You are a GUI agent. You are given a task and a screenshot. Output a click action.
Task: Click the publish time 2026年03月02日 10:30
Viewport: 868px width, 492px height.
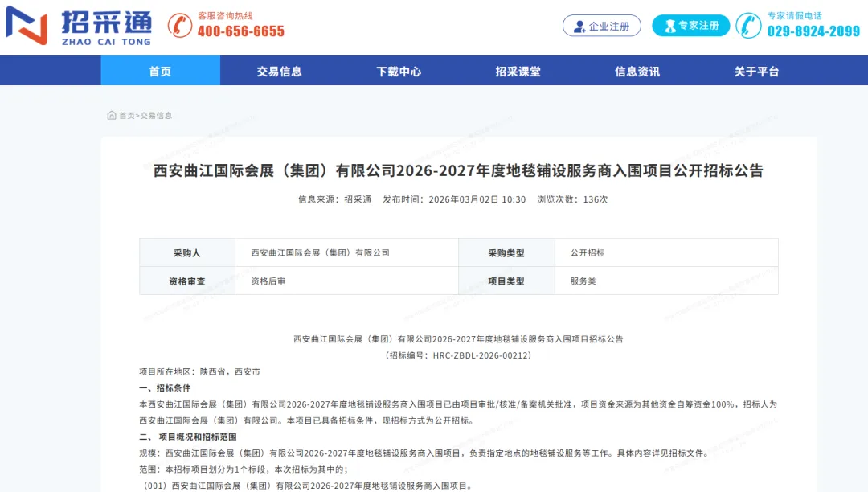point(454,199)
